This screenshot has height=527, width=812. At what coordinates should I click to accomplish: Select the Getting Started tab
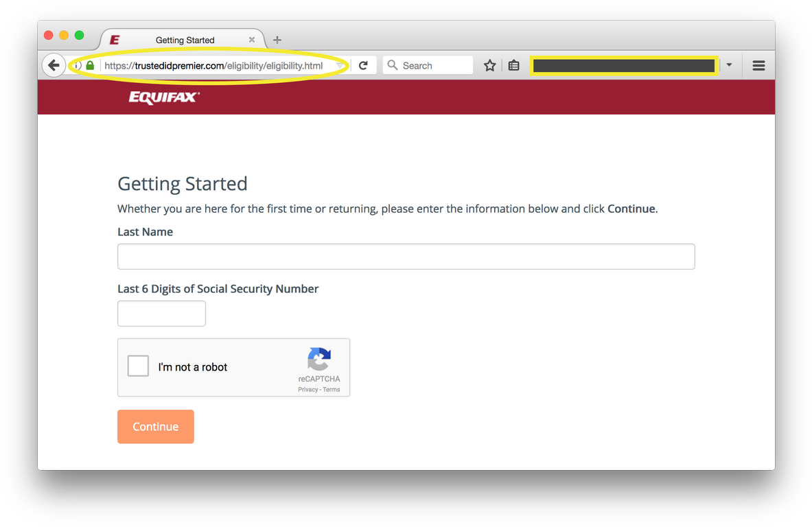click(x=185, y=40)
